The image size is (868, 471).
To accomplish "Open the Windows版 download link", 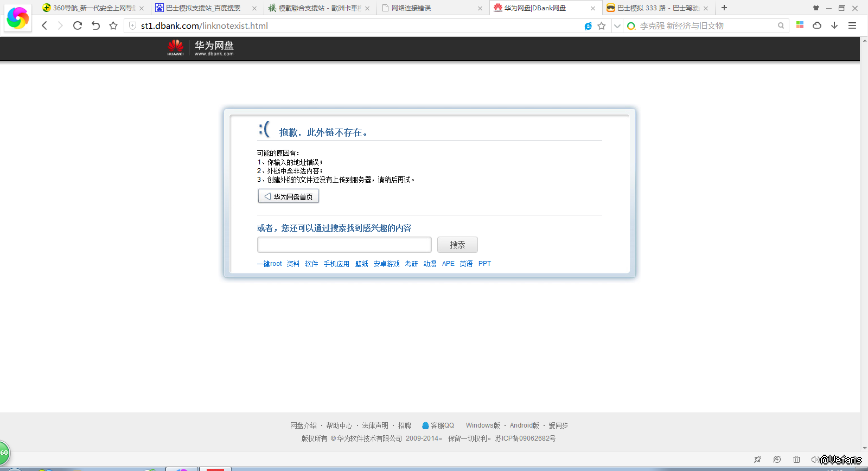I will click(x=483, y=425).
